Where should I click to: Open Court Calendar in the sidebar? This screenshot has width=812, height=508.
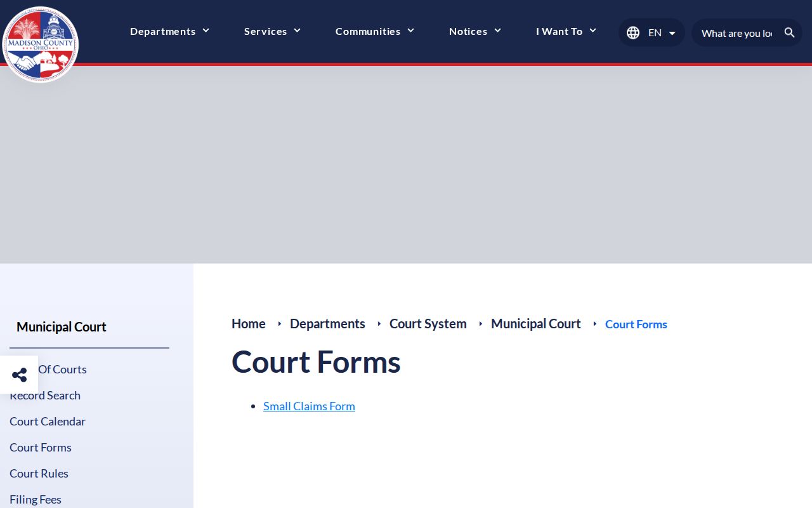pos(48,421)
